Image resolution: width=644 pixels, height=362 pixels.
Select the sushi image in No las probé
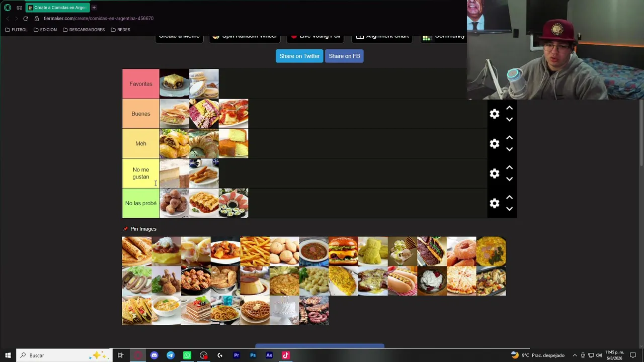click(233, 203)
